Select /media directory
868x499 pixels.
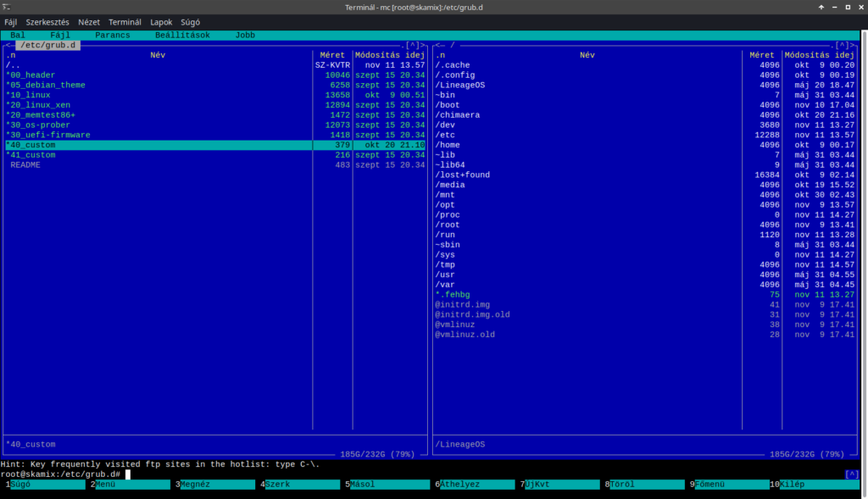tap(644, 185)
